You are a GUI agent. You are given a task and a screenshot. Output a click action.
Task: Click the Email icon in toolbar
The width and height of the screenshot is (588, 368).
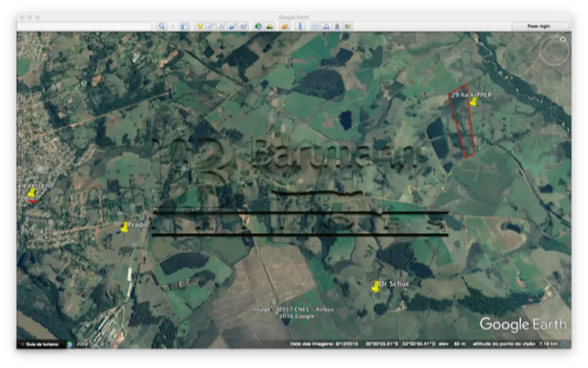tap(316, 26)
